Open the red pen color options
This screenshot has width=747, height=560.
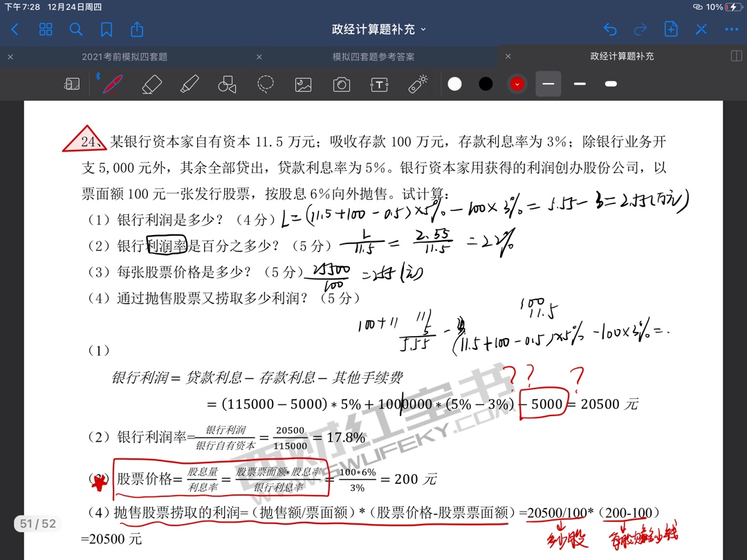click(517, 84)
